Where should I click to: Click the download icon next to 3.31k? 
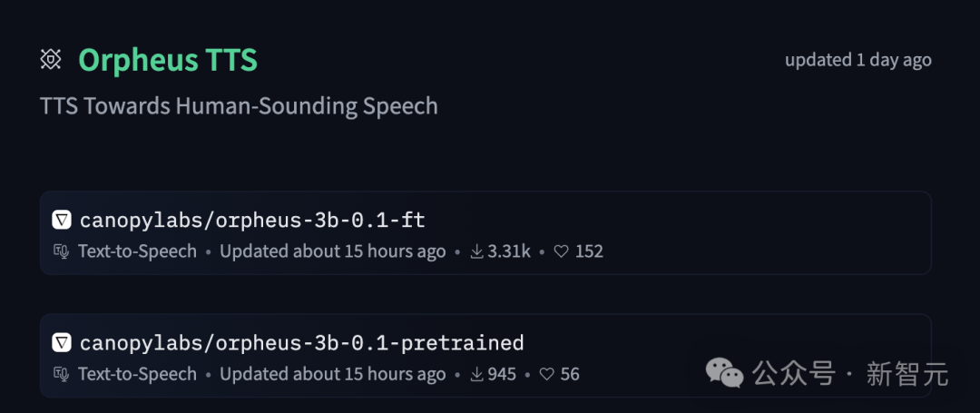(x=476, y=251)
